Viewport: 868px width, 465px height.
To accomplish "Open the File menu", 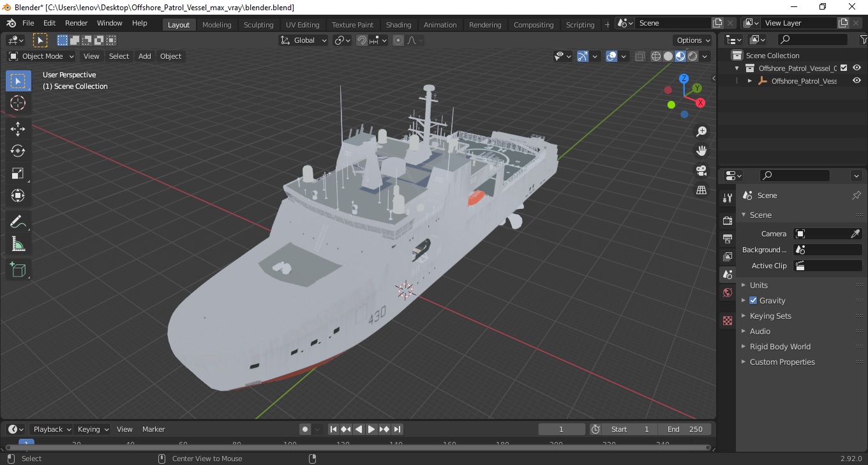I will tap(28, 23).
